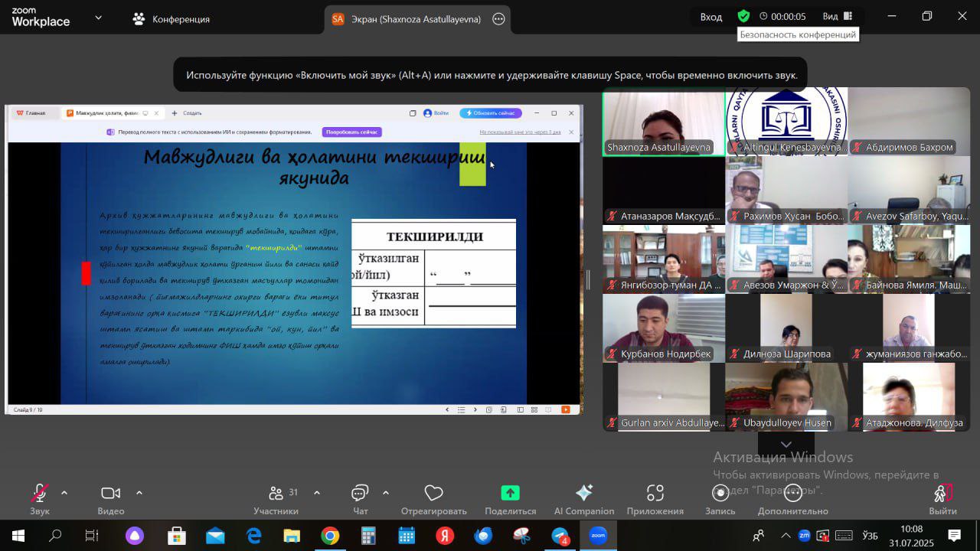This screenshot has width=980, height=551.
Task: Open the Apps icon in toolbar
Action: tap(655, 494)
